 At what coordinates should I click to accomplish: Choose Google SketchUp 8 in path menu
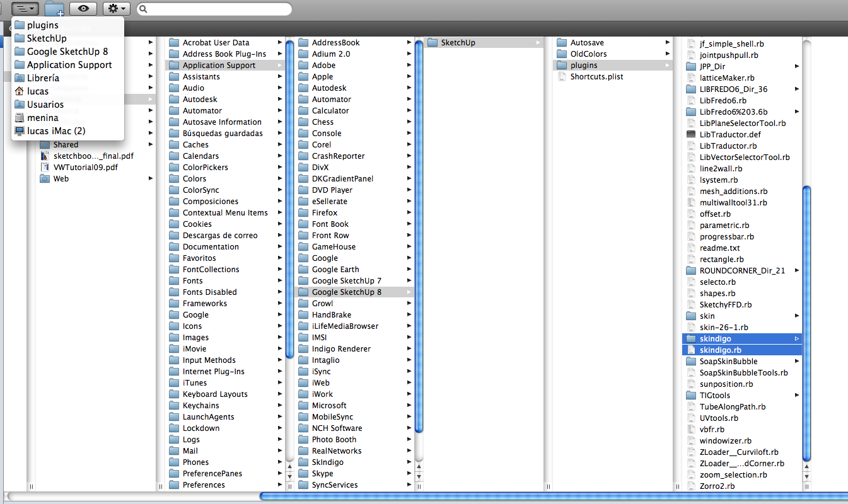click(x=67, y=52)
